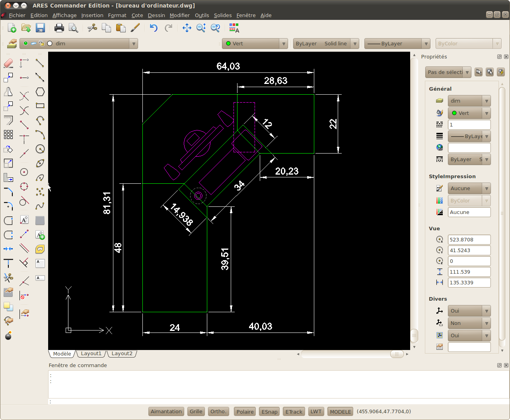
Task: Click the Aimantation snap button
Action: [166, 412]
